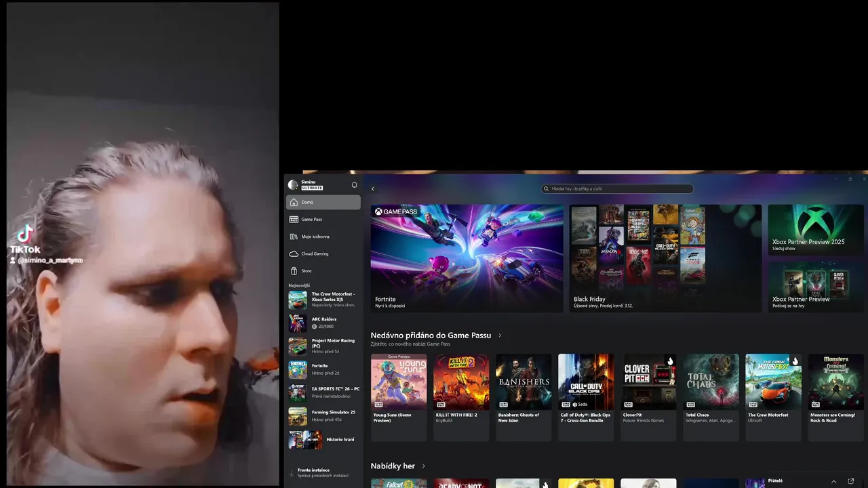Click the Cloud Gaming cloud icon
The width and height of the screenshot is (868, 488).
point(294,253)
